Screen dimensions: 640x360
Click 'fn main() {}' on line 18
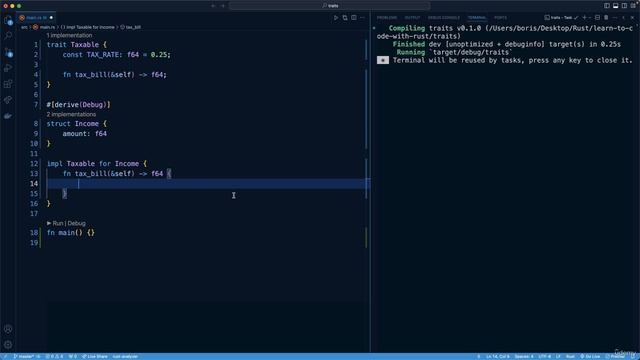71,233
